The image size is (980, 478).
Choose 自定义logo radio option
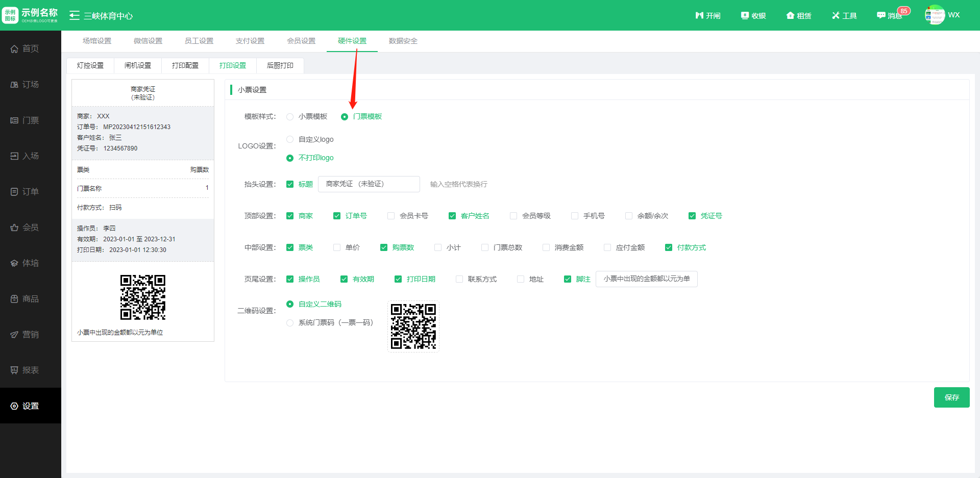click(x=290, y=139)
